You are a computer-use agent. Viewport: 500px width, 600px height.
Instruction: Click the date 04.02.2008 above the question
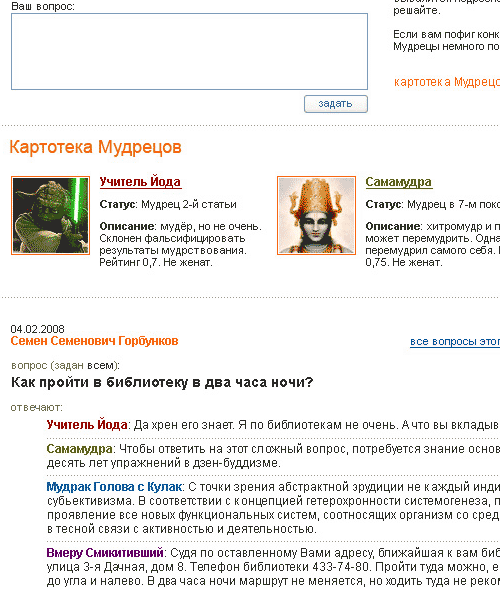[x=37, y=329]
